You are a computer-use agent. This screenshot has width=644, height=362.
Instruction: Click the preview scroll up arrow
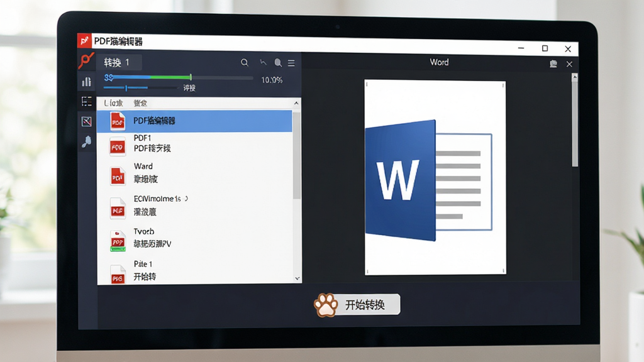(575, 77)
